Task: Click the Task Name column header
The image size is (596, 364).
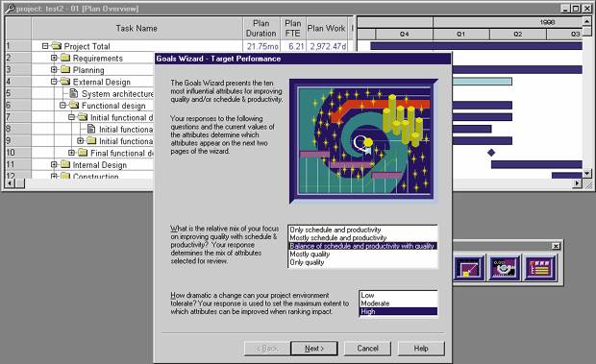Action: (137, 28)
